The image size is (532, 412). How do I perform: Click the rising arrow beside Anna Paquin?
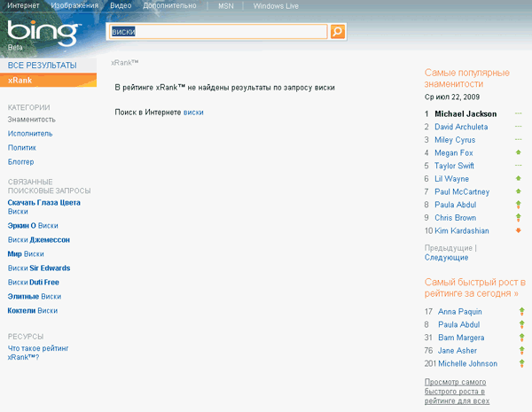521,312
